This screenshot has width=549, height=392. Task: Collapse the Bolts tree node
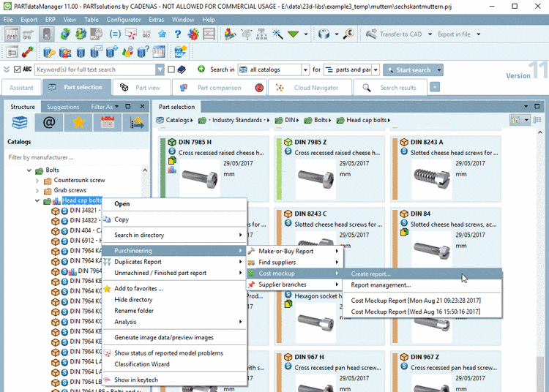point(29,170)
